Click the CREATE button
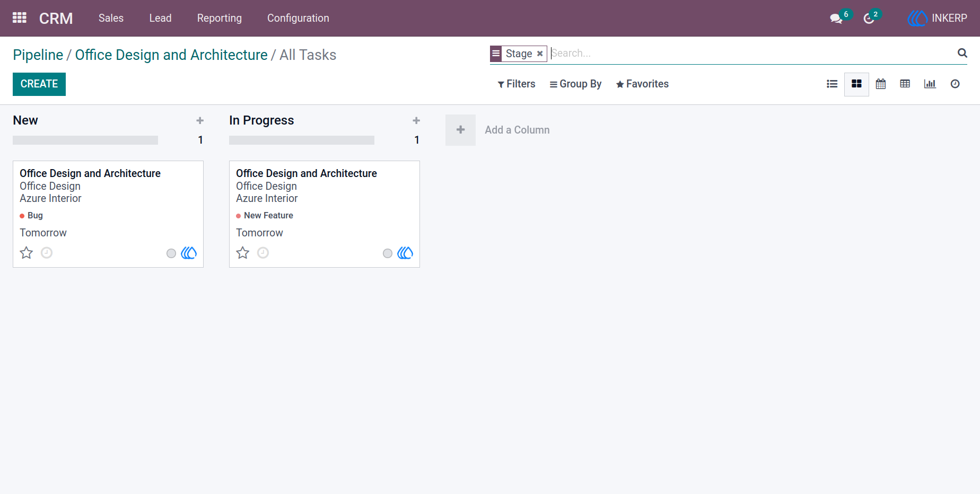Viewport: 980px width, 494px height. pyautogui.click(x=39, y=84)
